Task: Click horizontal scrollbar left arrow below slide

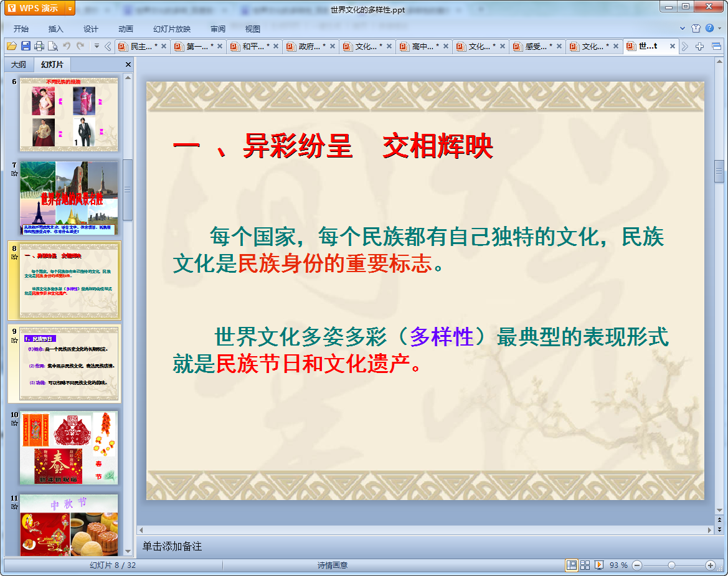Action: point(141,529)
